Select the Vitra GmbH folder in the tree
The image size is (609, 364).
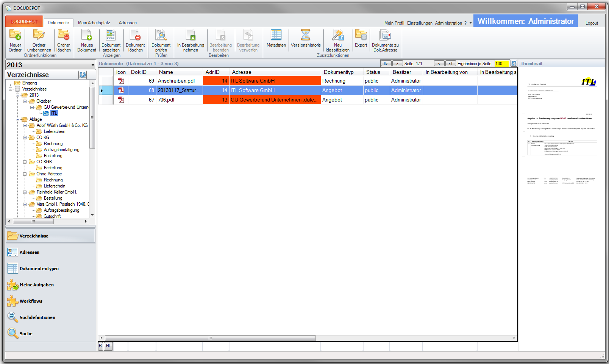coord(63,204)
